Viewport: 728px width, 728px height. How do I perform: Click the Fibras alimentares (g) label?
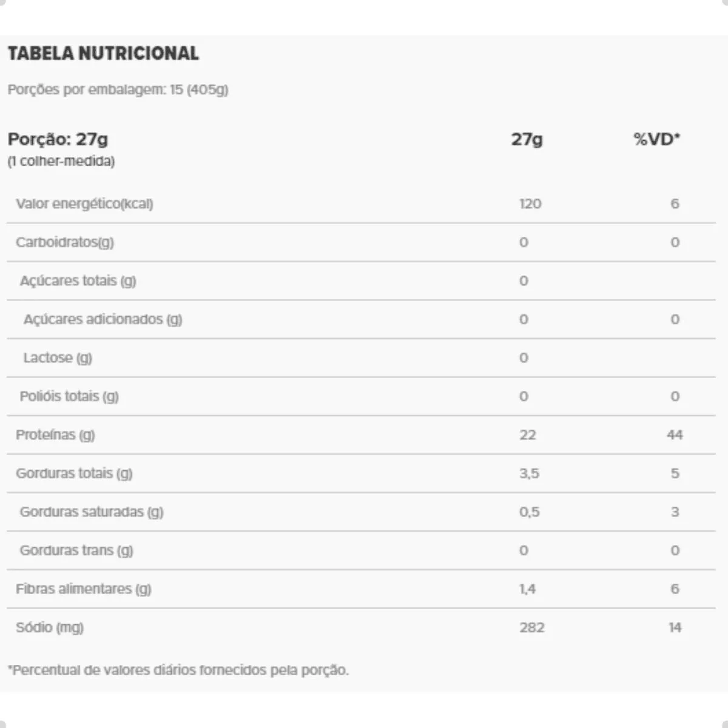coord(83,589)
